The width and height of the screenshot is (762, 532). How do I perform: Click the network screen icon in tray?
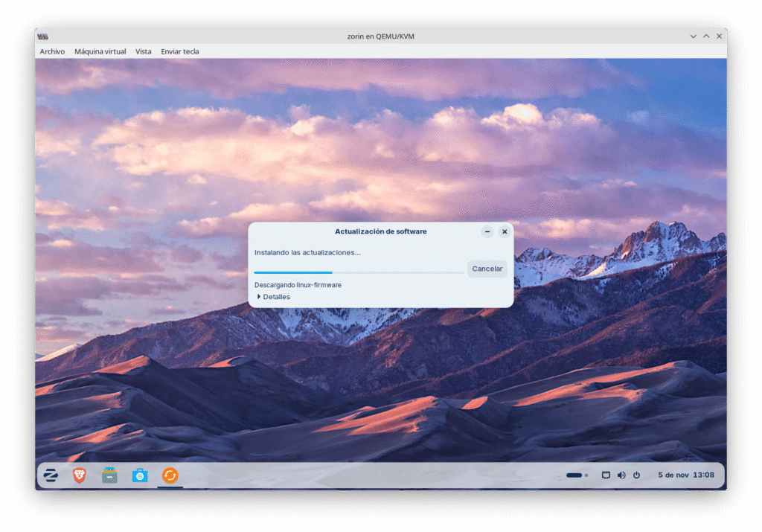click(606, 475)
